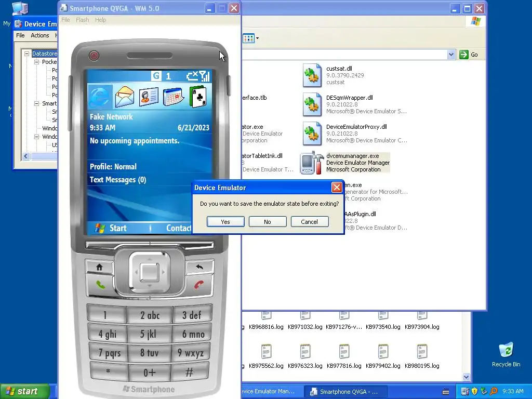Click the phone Back arrow key
The height and width of the screenshot is (399, 532).
[199, 267]
